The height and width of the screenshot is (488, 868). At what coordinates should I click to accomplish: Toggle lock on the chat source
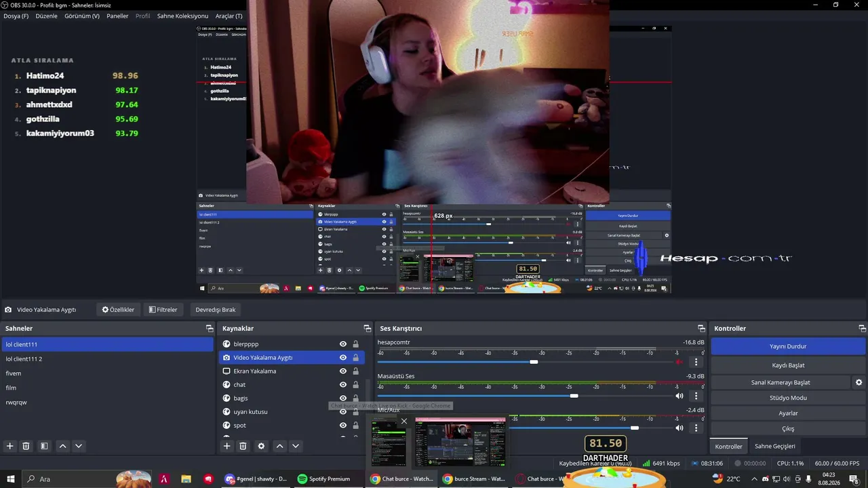pyautogui.click(x=355, y=385)
